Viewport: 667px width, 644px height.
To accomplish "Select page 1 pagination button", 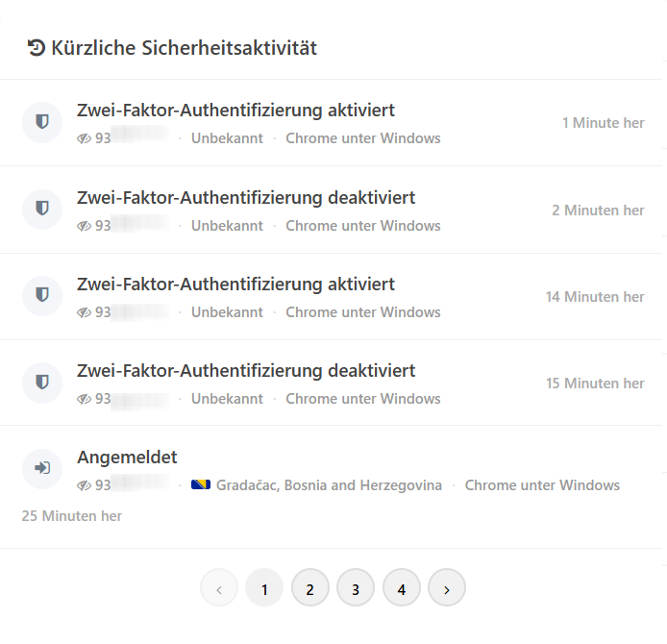I will coord(264,589).
